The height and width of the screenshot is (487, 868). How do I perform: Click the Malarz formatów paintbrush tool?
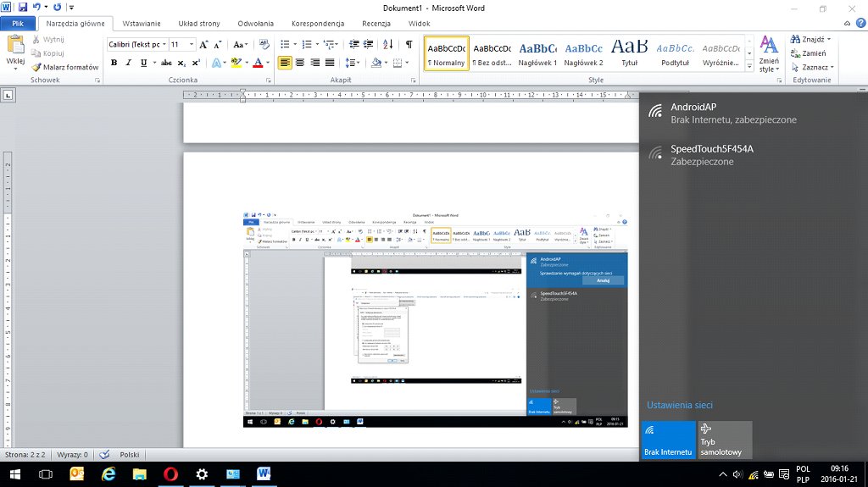[x=64, y=67]
